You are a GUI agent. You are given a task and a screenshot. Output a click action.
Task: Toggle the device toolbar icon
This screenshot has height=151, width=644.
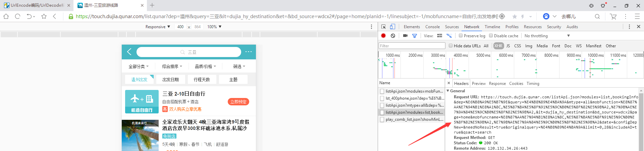392,27
